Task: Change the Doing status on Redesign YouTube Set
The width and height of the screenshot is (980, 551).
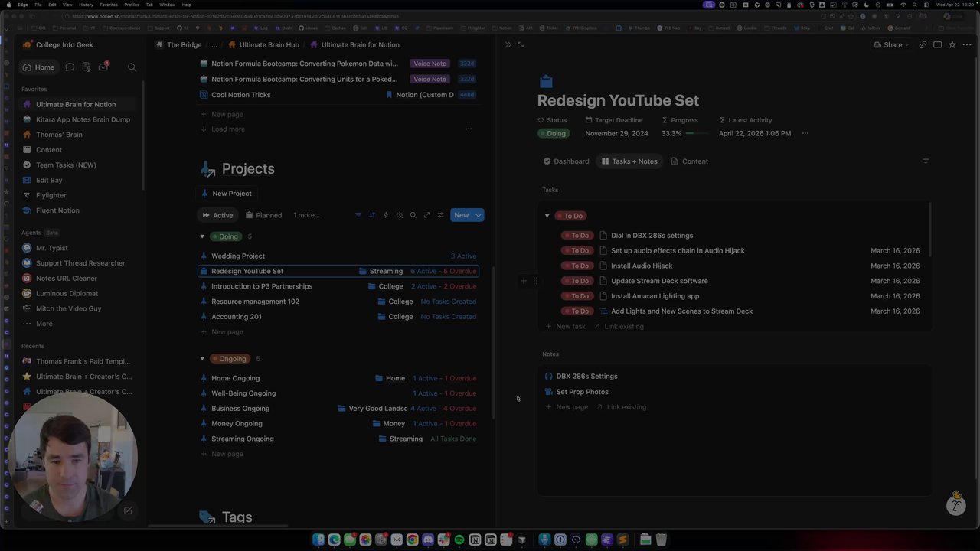Action: (x=553, y=133)
